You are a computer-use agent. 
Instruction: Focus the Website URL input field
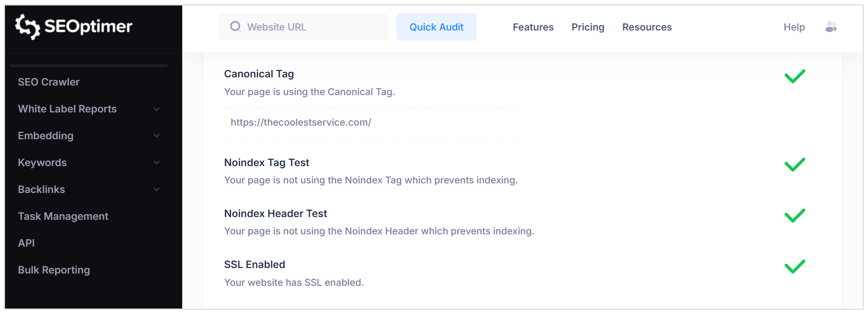coord(303,27)
